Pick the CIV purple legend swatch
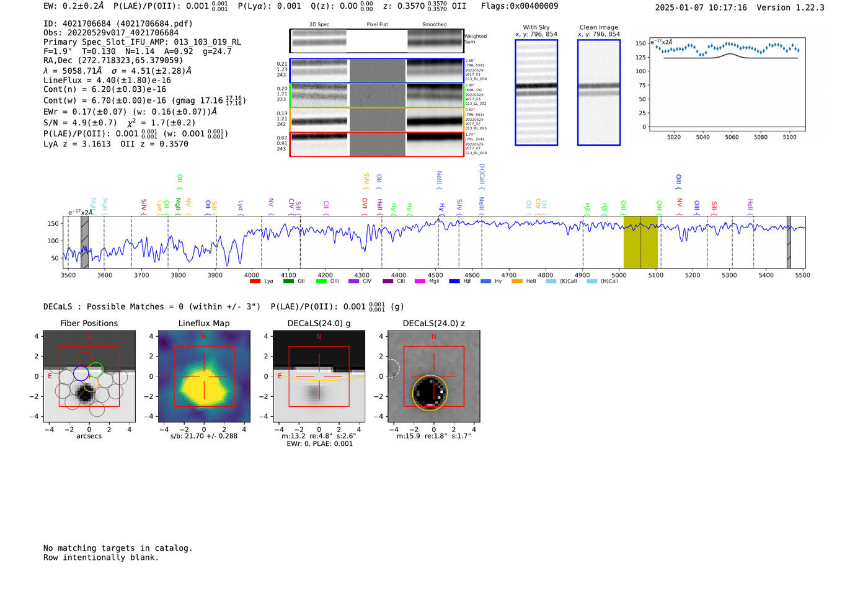 tap(353, 282)
